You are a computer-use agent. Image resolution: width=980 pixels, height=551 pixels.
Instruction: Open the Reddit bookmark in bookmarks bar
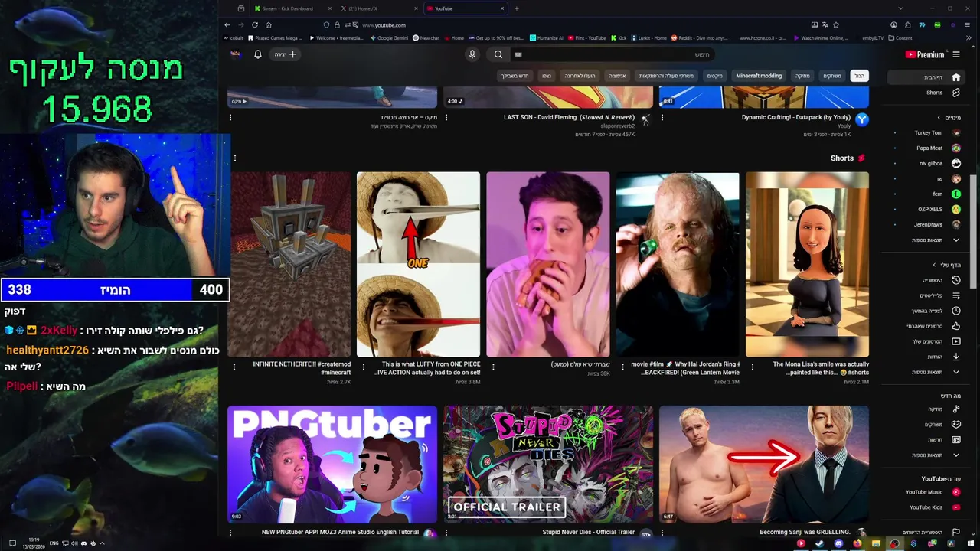click(x=698, y=37)
